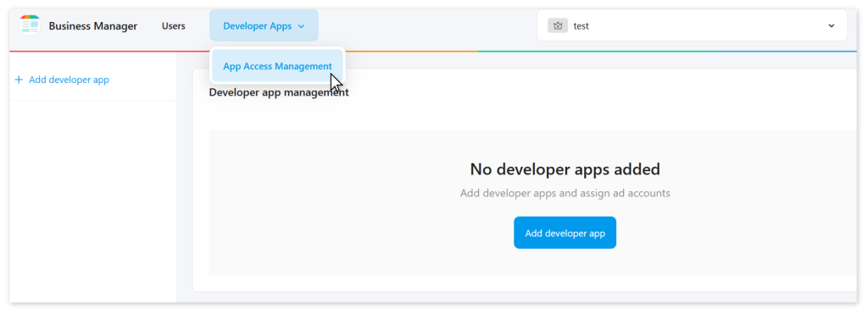Image resolution: width=868 pixels, height=314 pixels.
Task: Collapse the Developer Apps dropdown menu
Action: [264, 25]
